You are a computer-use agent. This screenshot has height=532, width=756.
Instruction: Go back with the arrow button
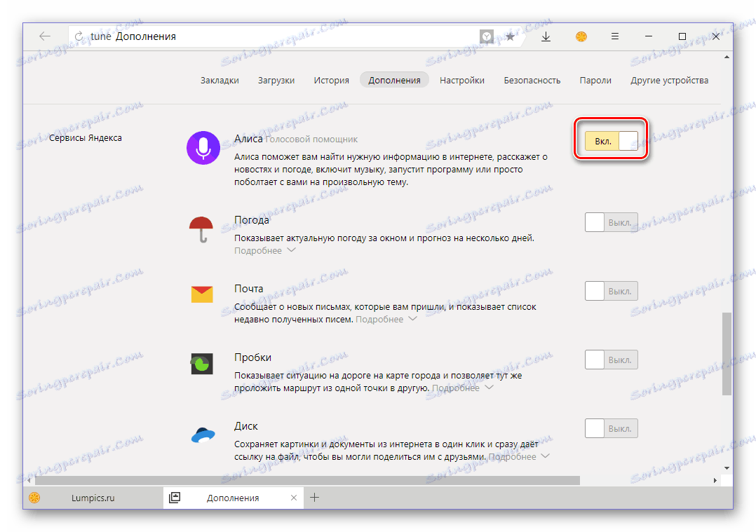(x=45, y=36)
